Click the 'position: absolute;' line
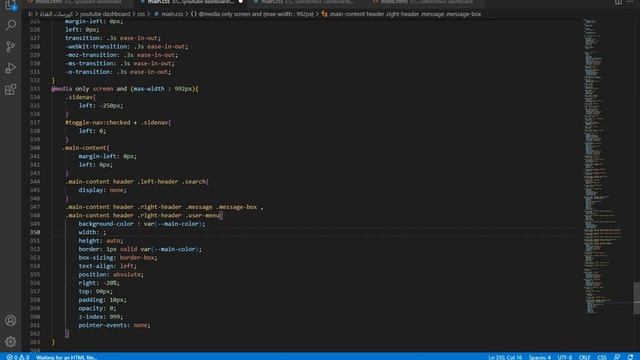The image size is (640, 360). 111,274
